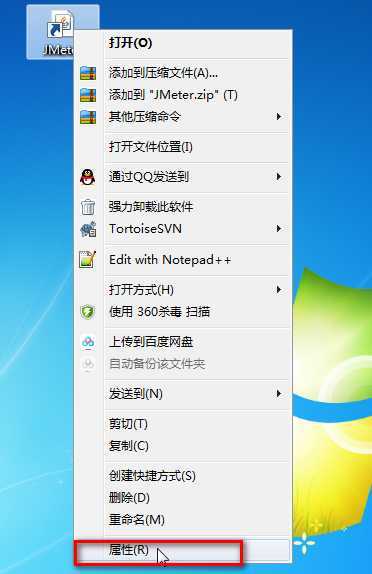Select 强力卸载此软件

tap(183, 207)
